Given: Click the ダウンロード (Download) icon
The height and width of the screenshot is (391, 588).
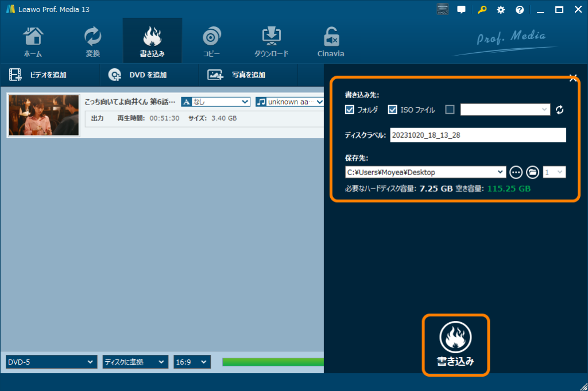Looking at the screenshot, I should click(x=271, y=40).
